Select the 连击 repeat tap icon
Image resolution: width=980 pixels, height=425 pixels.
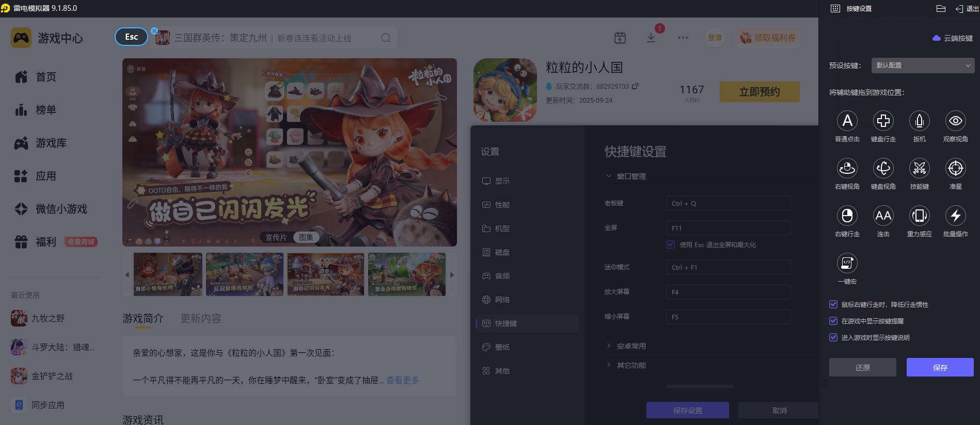point(883,216)
